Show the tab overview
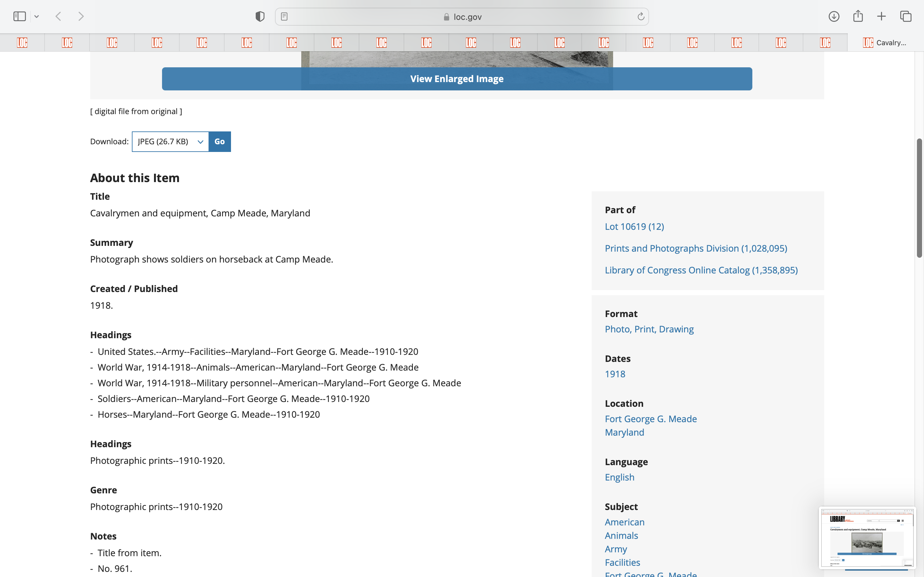Image resolution: width=924 pixels, height=577 pixels. [x=906, y=16]
